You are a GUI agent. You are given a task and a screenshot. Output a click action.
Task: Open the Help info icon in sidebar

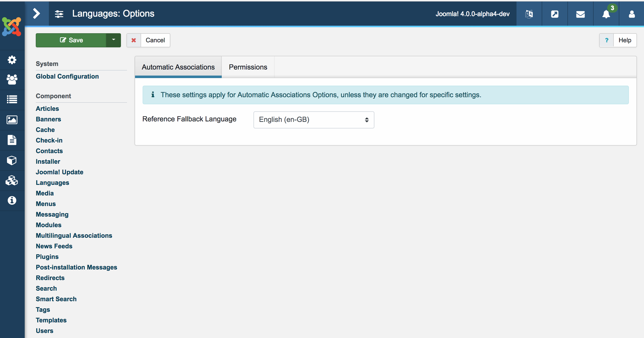click(x=12, y=200)
